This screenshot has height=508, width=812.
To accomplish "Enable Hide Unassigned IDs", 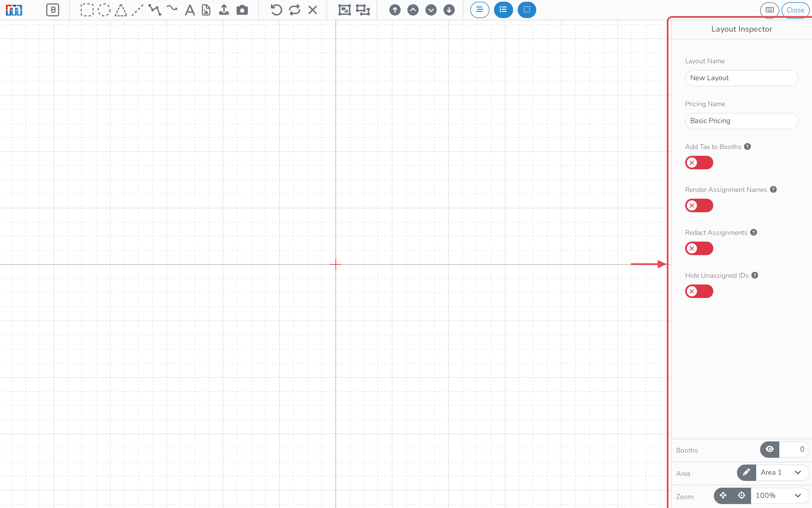I will pos(699,291).
